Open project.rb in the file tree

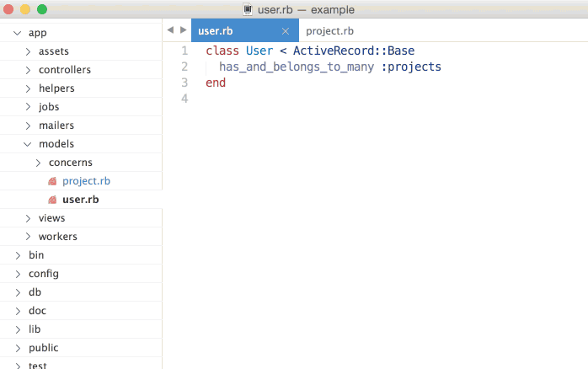(86, 181)
